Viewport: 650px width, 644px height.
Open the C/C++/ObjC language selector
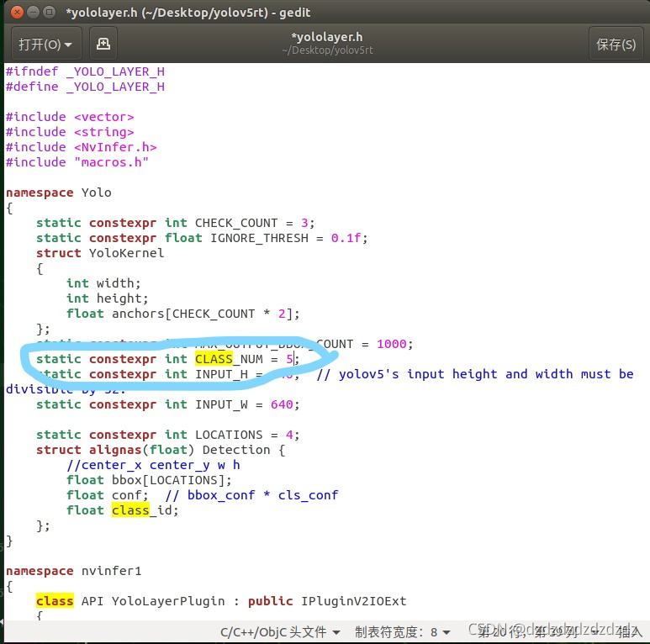point(280,632)
